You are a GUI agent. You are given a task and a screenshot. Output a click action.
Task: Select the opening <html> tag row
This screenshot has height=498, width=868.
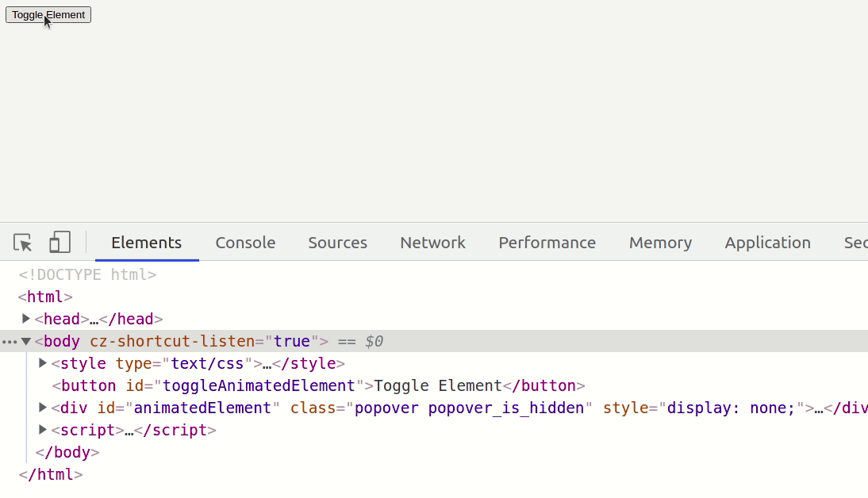pyautogui.click(x=45, y=297)
